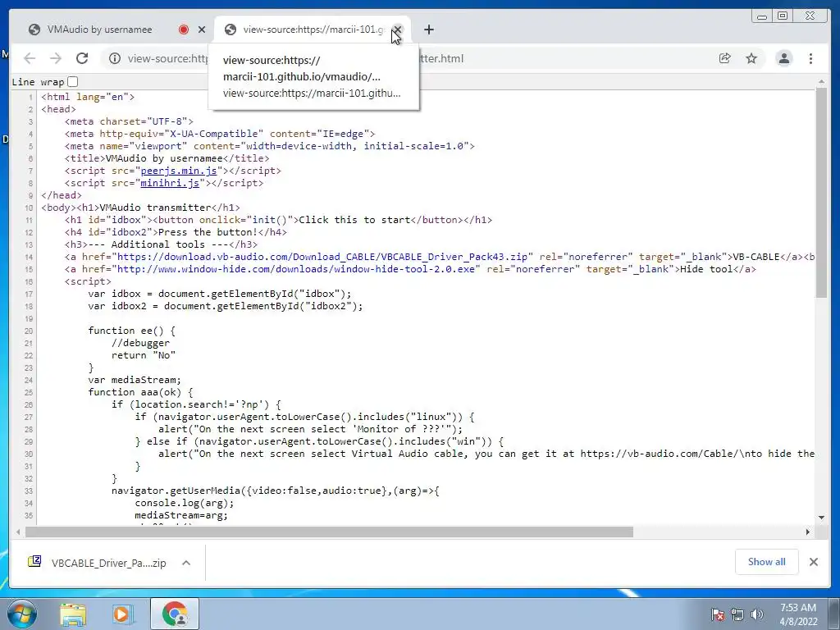840x630 pixels.
Task: Click the horizontal scrollbar left arrow
Action: [x=18, y=532]
